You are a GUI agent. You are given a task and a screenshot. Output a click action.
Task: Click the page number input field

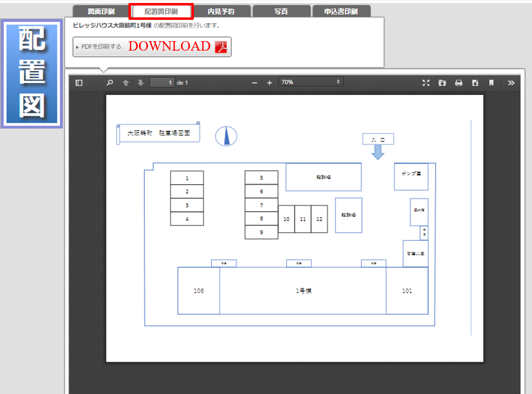click(162, 83)
